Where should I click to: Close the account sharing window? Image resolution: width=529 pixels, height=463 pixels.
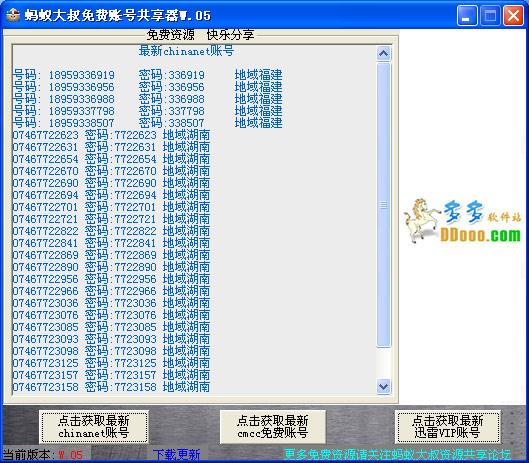513,16
